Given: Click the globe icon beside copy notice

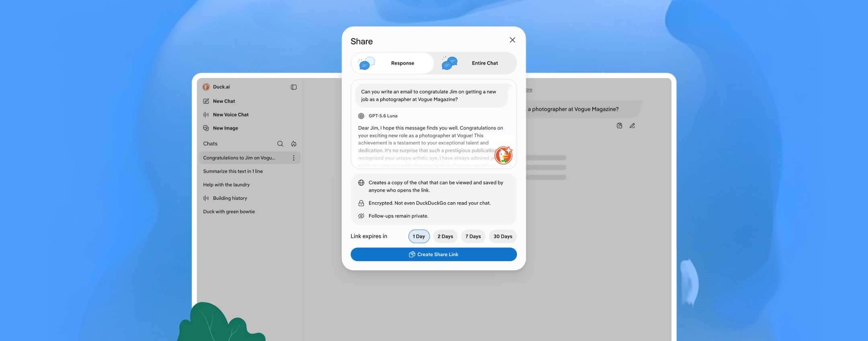Looking at the screenshot, I should (x=361, y=183).
